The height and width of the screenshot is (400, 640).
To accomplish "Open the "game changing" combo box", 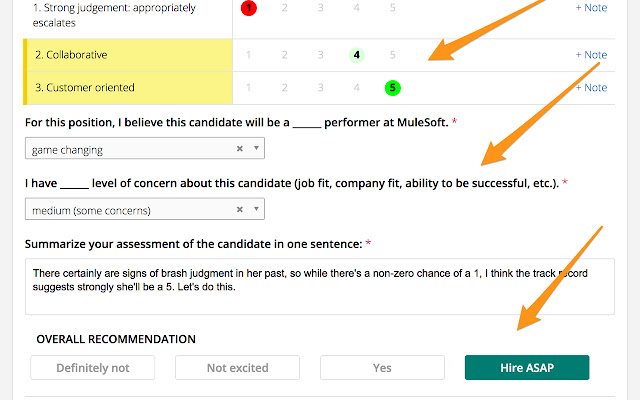I will click(130, 149).
